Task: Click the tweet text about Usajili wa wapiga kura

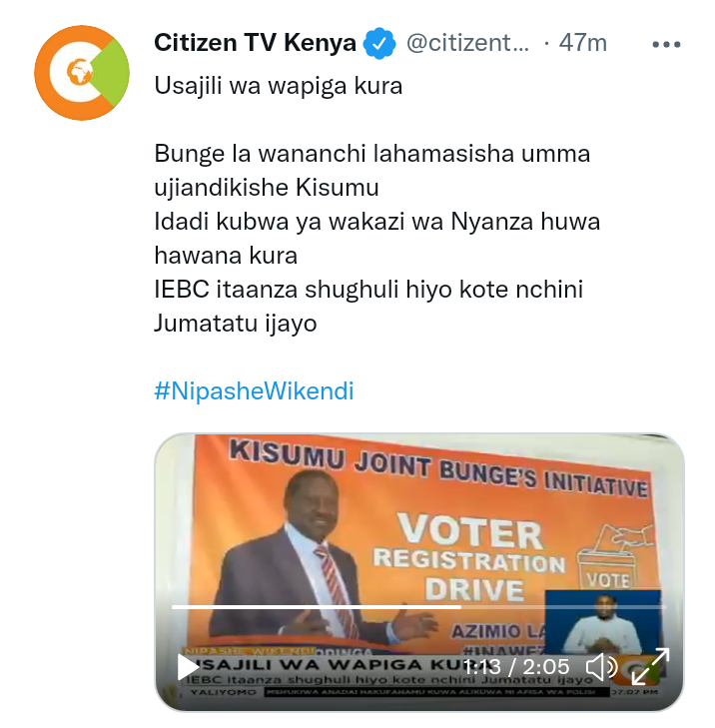Action: coord(278,86)
